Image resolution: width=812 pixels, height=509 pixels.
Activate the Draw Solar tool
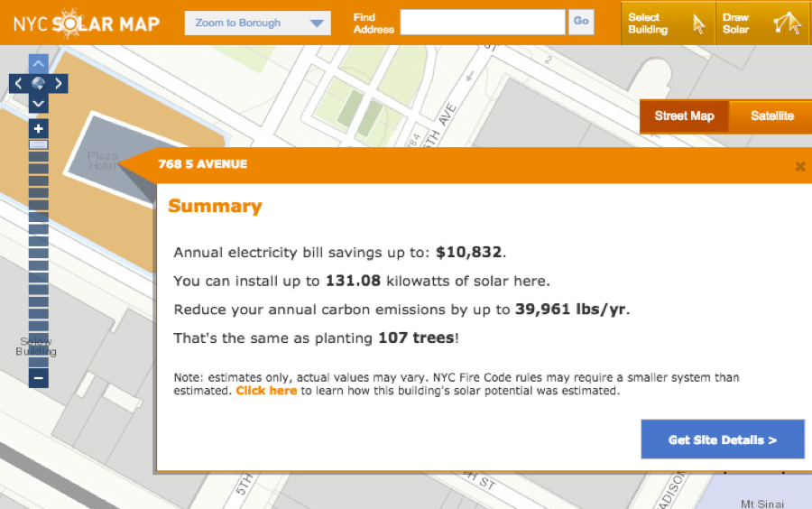pos(761,23)
